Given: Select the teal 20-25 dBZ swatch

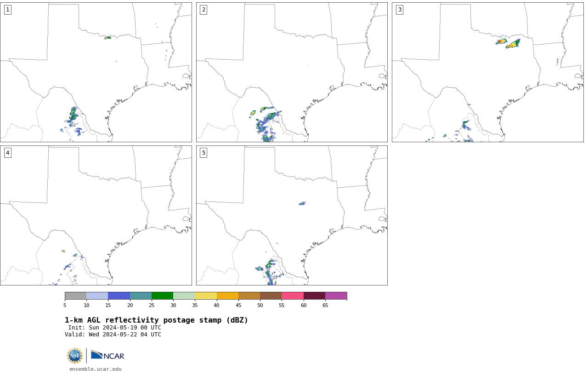Looking at the screenshot, I should point(141,296).
